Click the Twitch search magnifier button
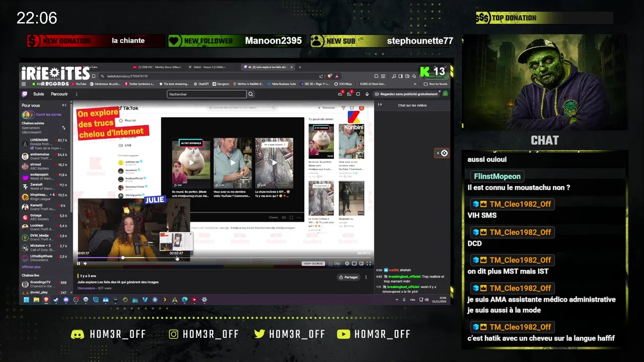 click(251, 94)
